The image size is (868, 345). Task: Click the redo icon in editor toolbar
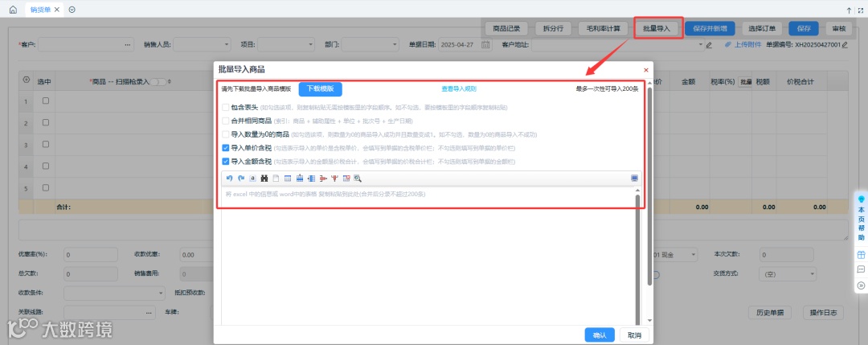pos(241,179)
